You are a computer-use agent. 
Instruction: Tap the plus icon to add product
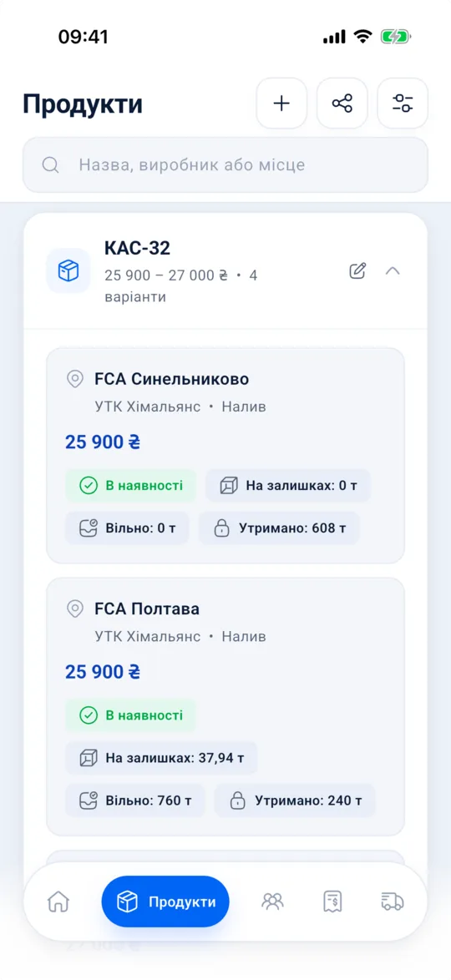tap(281, 104)
